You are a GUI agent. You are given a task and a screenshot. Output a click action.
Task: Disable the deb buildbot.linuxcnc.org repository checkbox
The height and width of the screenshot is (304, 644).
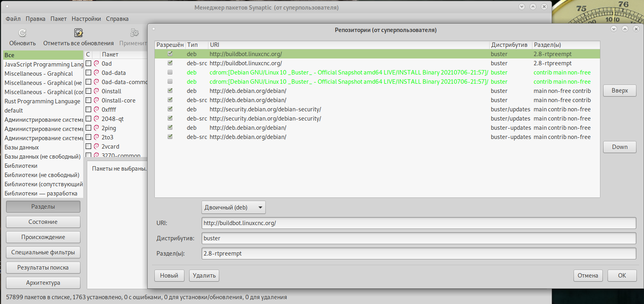coord(170,54)
